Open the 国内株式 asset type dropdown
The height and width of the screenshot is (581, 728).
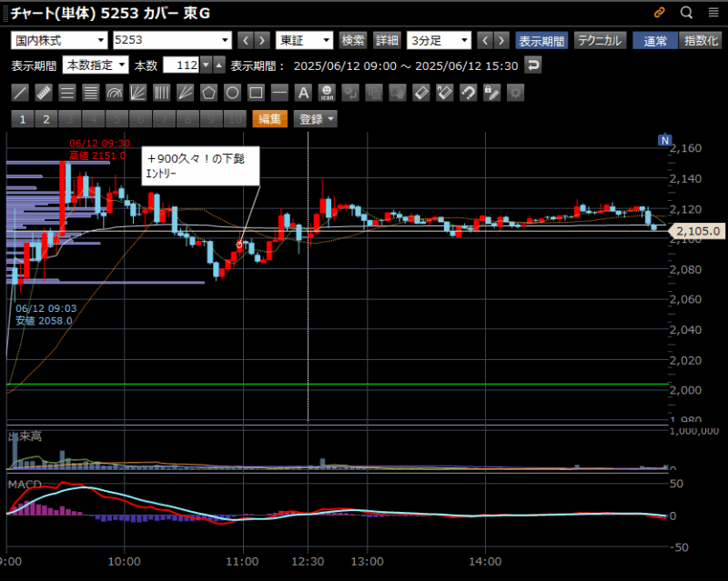coord(59,40)
